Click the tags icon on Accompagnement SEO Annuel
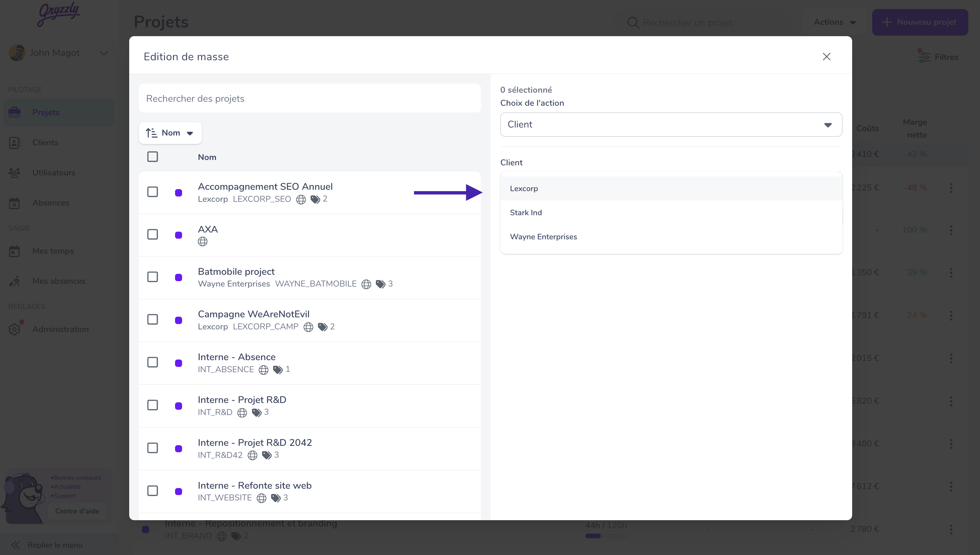This screenshot has width=980, height=555. pos(315,200)
